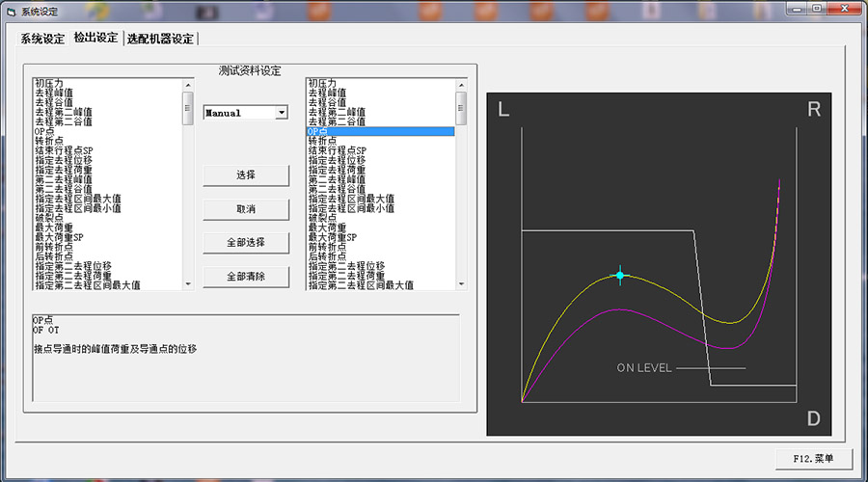Select 最大荷重SP in the right list

coord(332,237)
